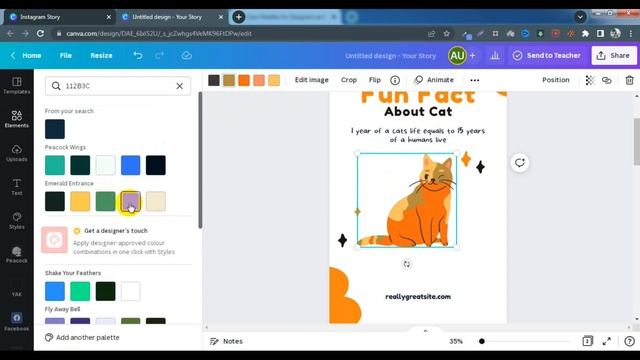Click the Animate button
This screenshot has width=640, height=360.
coord(434,80)
